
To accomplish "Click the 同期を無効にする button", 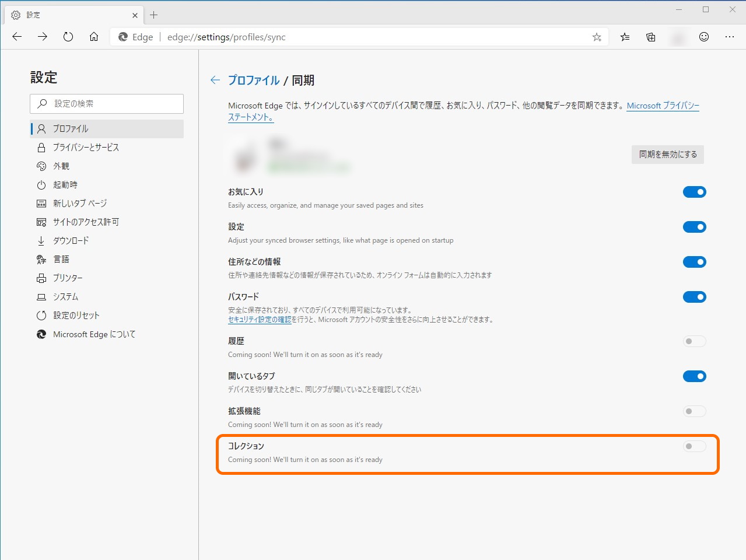I will pos(667,154).
